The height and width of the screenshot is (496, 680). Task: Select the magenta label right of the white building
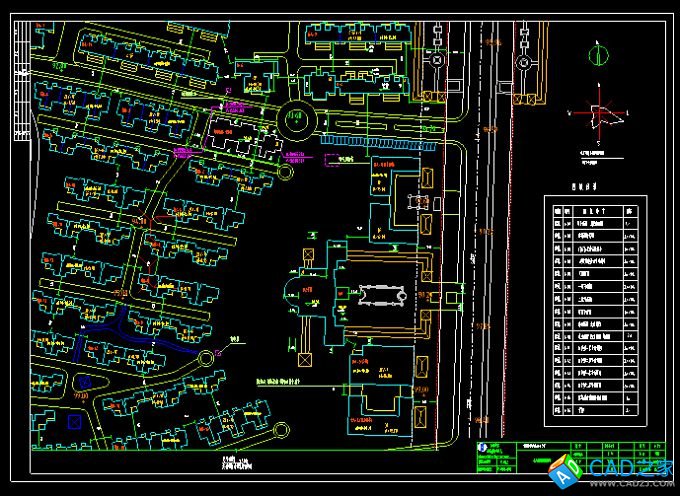click(294, 157)
